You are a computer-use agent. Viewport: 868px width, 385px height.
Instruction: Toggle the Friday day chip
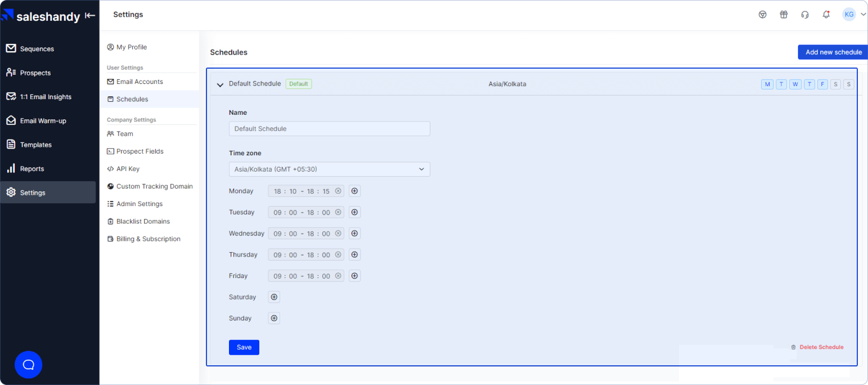coord(823,84)
